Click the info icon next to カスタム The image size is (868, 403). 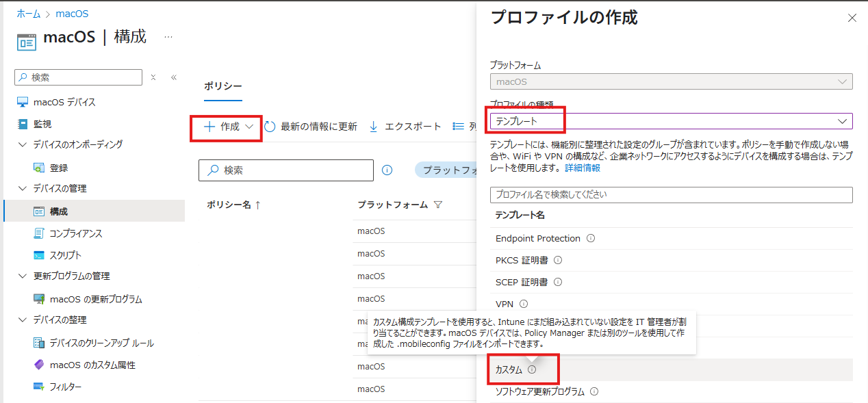pos(532,369)
